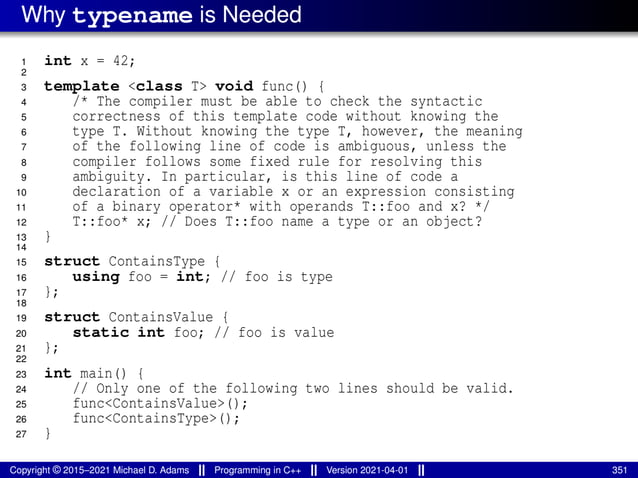The height and width of the screenshot is (478, 638).
Task: Click the slide page number '351'
Action: 619,471
